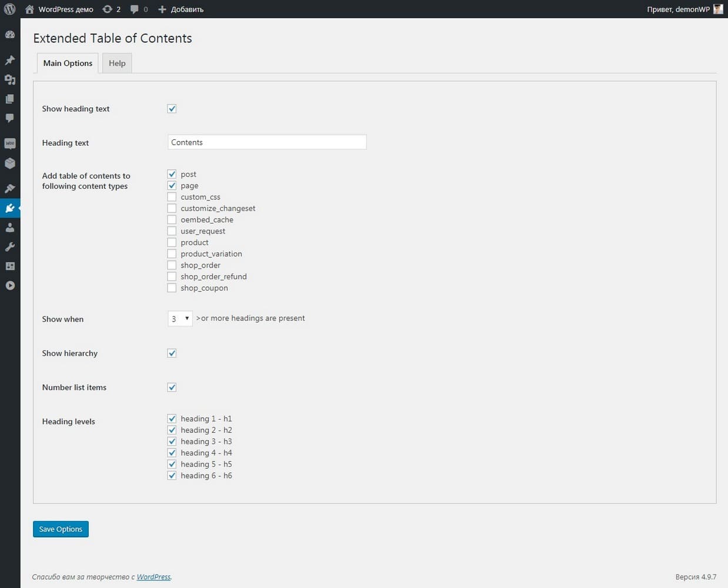The height and width of the screenshot is (588, 728).
Task: Enable the product content type
Action: [x=172, y=242]
